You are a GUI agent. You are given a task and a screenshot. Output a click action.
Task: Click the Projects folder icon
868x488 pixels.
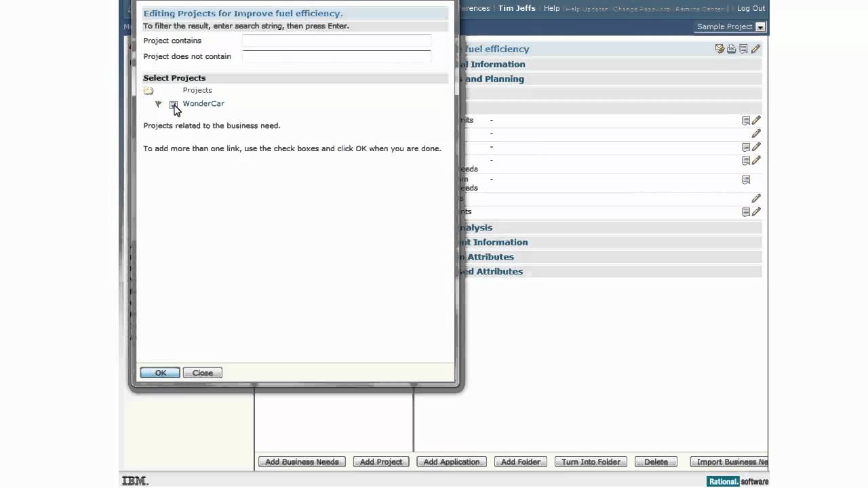(x=149, y=90)
